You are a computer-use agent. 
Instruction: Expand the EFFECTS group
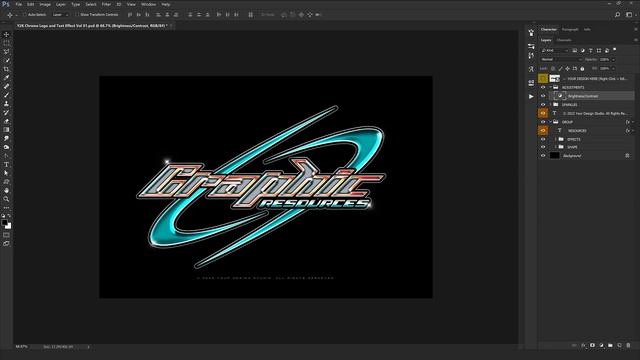(556, 139)
